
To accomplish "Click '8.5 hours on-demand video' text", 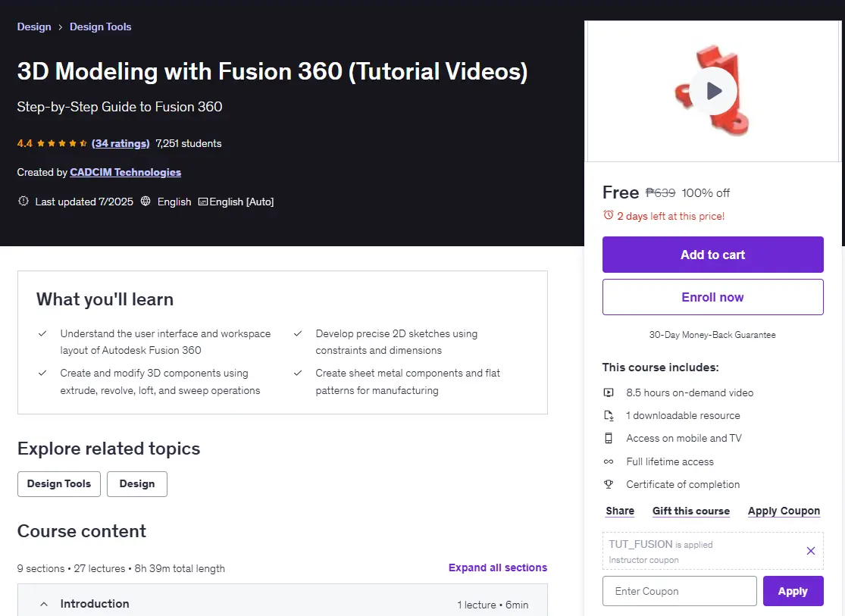I will click(690, 393).
